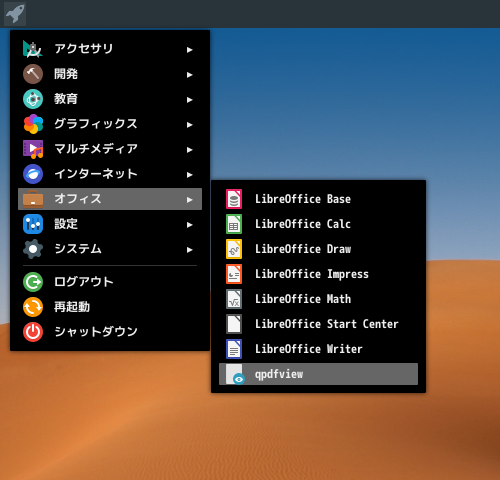Click the rocket launcher icon in the panel
Viewport: 500px width, 480px height.
click(x=15, y=14)
